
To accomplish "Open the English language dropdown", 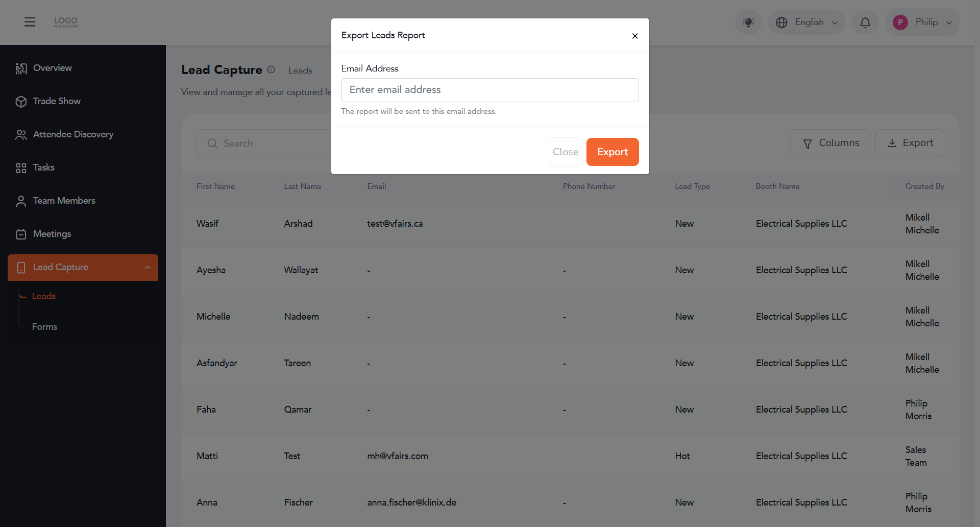I will click(x=807, y=22).
